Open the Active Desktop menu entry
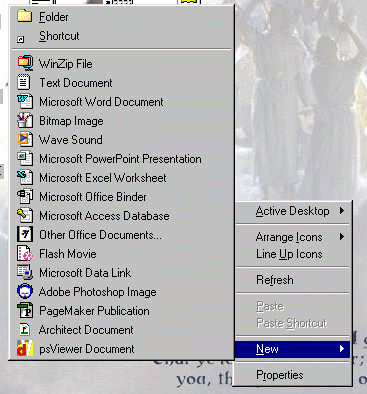The height and width of the screenshot is (394, 367). [293, 211]
